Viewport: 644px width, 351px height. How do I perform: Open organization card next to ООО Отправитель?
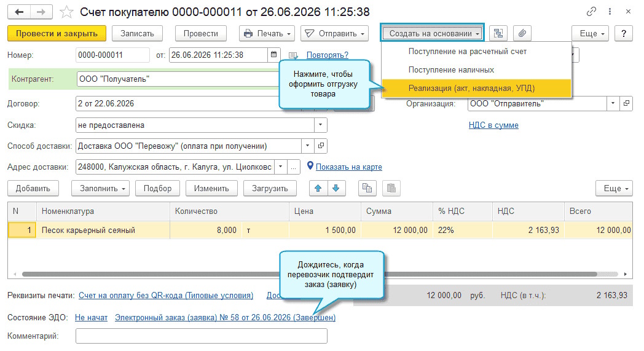[x=626, y=103]
